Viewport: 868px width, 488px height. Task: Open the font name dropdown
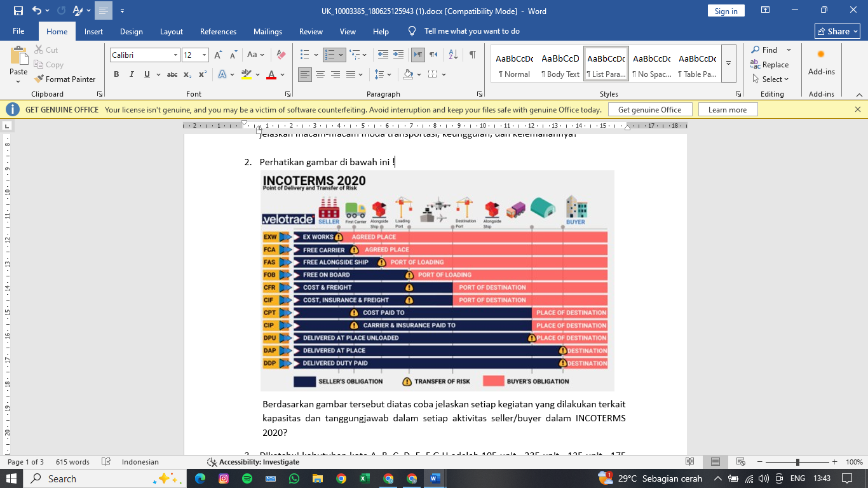(x=175, y=55)
